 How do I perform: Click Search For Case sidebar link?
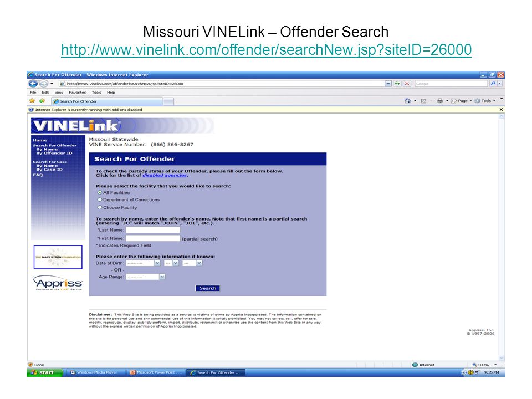50,162
